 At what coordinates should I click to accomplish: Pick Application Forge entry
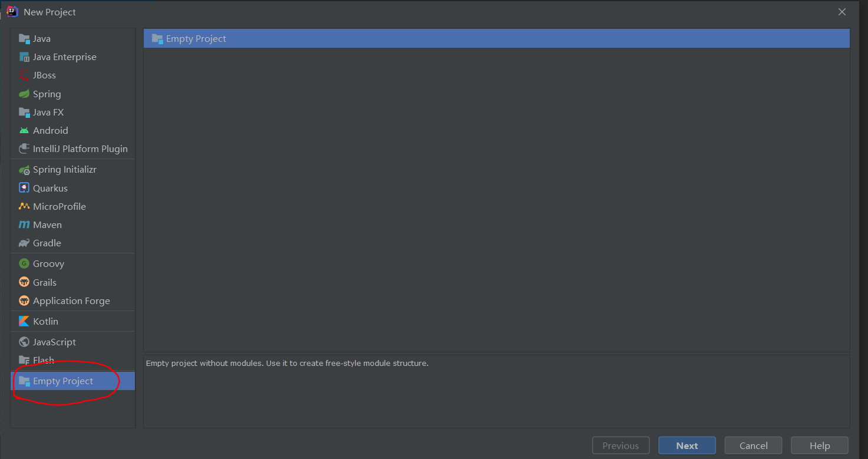point(72,301)
